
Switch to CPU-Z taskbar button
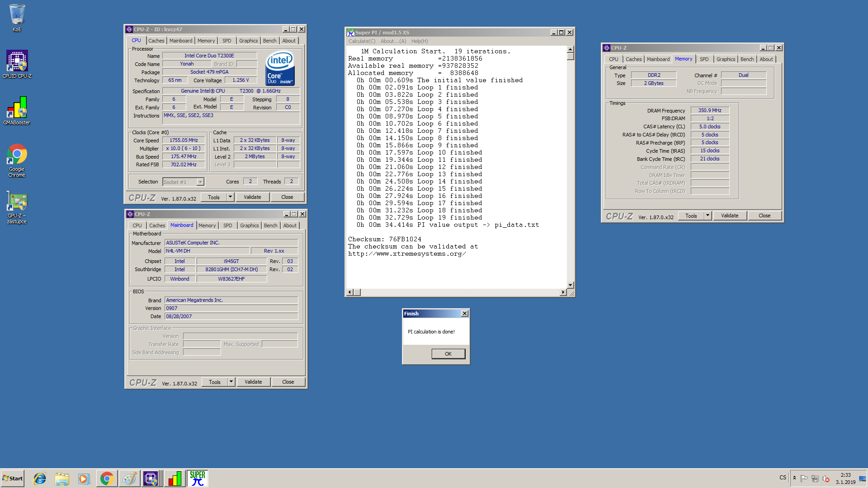(x=151, y=479)
